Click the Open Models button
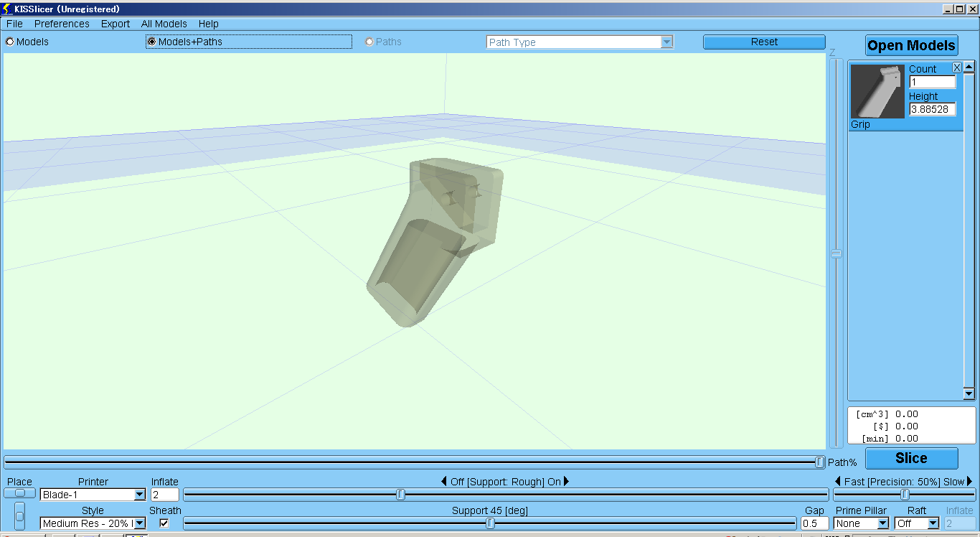This screenshot has height=537, width=980. pyautogui.click(x=911, y=45)
